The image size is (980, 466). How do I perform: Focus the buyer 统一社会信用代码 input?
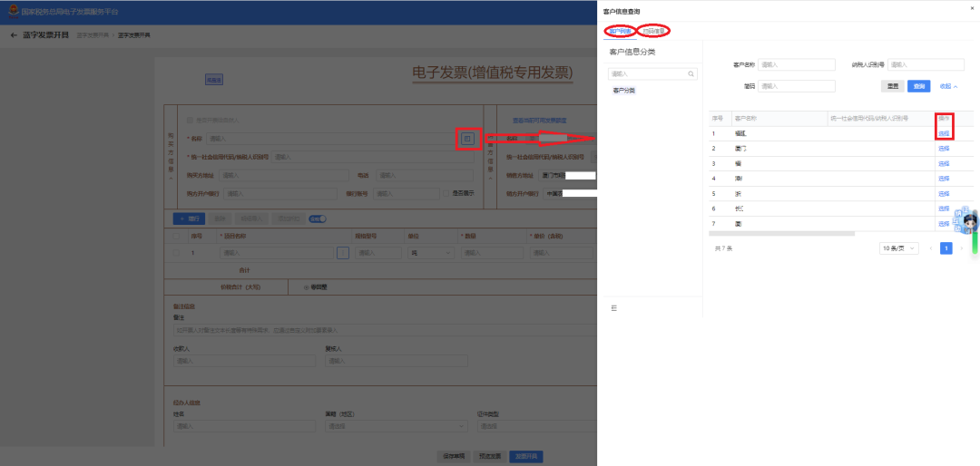(373, 158)
